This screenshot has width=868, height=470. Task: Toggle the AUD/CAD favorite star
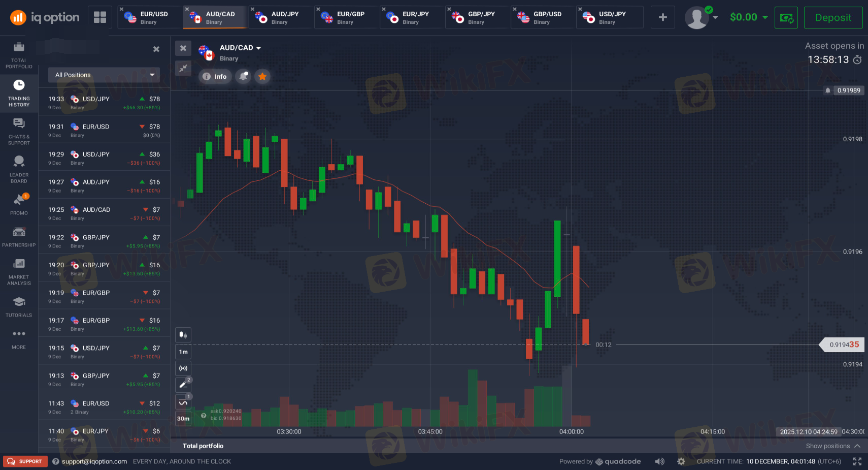[262, 76]
